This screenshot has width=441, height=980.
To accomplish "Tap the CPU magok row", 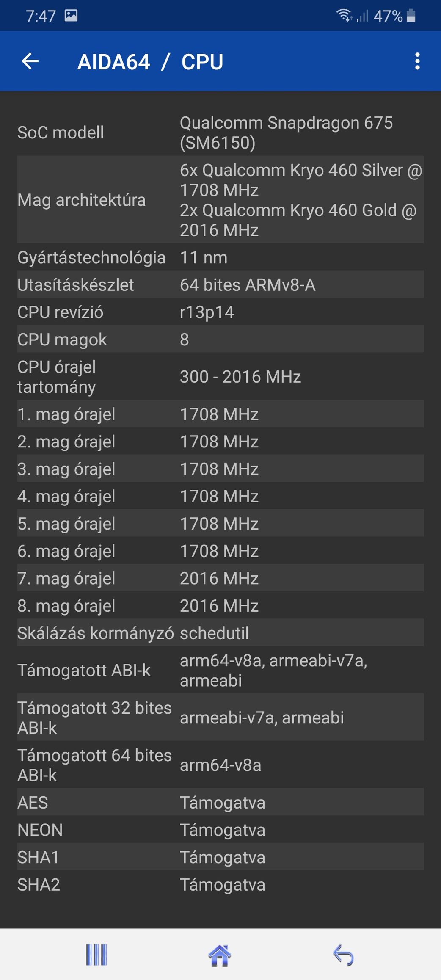I will click(x=220, y=339).
